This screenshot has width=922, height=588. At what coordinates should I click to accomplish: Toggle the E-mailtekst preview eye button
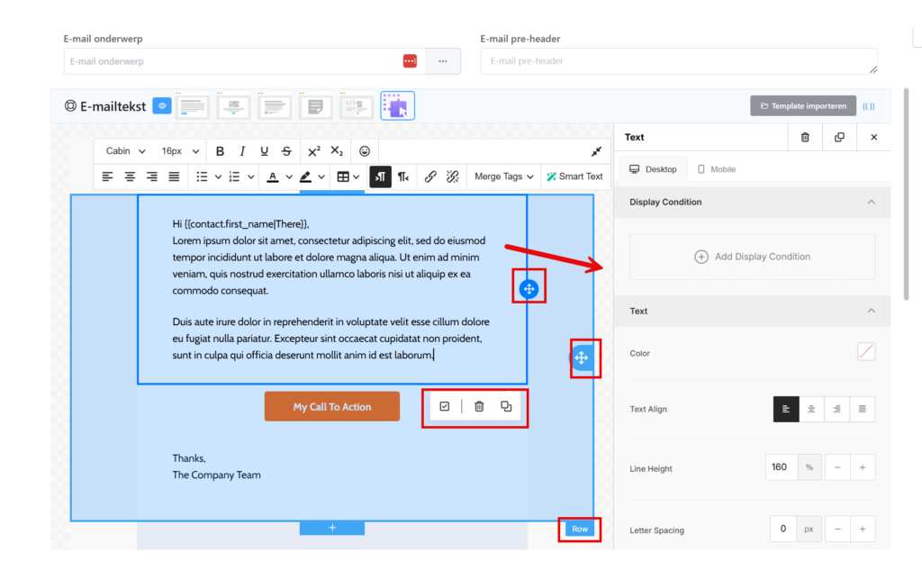click(x=162, y=106)
